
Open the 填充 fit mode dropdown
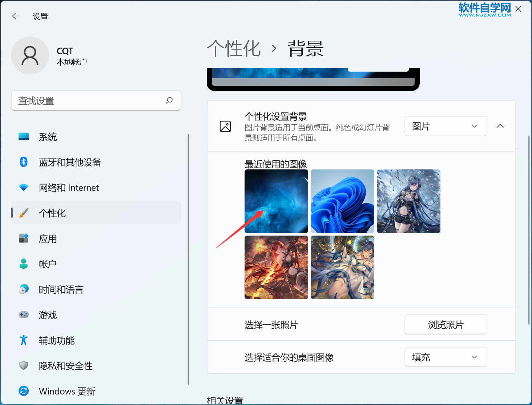[x=446, y=357]
